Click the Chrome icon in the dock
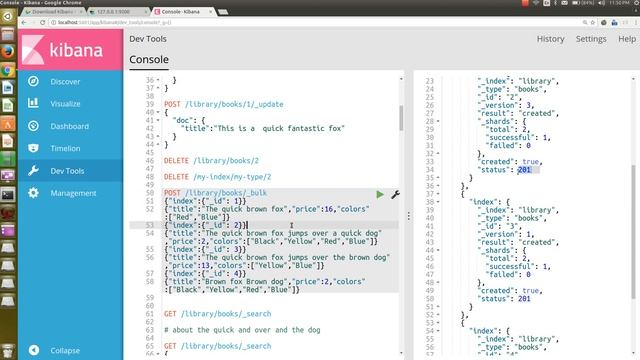This screenshot has height=360, width=640. click(8, 70)
